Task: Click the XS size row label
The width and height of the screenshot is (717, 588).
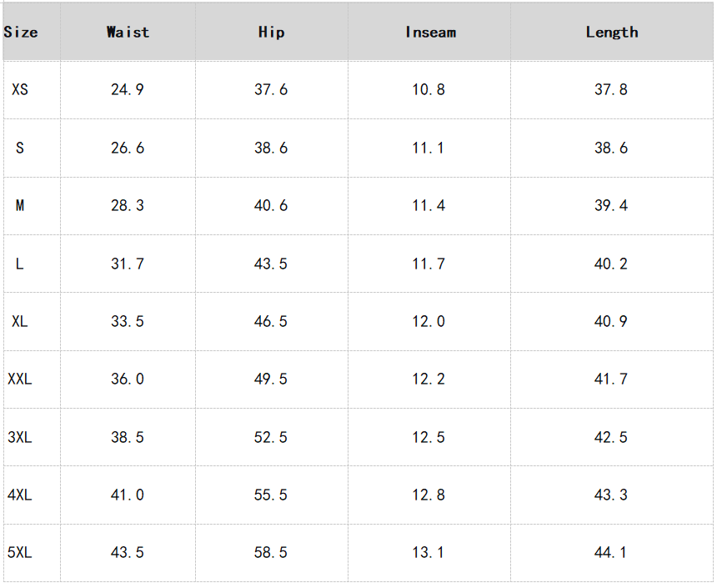Action: [20, 89]
